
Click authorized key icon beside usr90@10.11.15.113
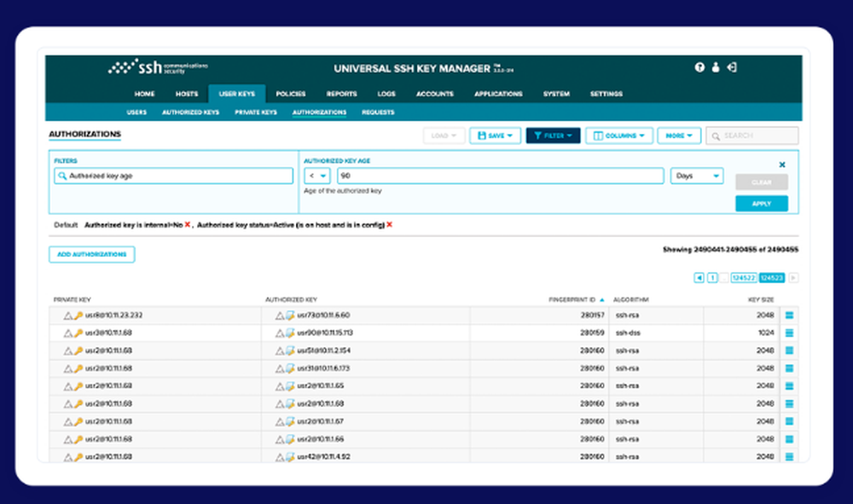click(x=290, y=333)
